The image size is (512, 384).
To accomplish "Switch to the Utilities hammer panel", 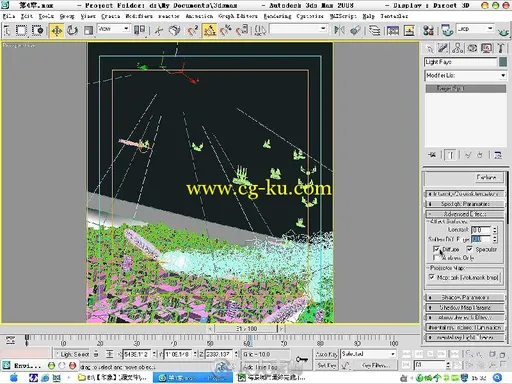I will coord(500,49).
